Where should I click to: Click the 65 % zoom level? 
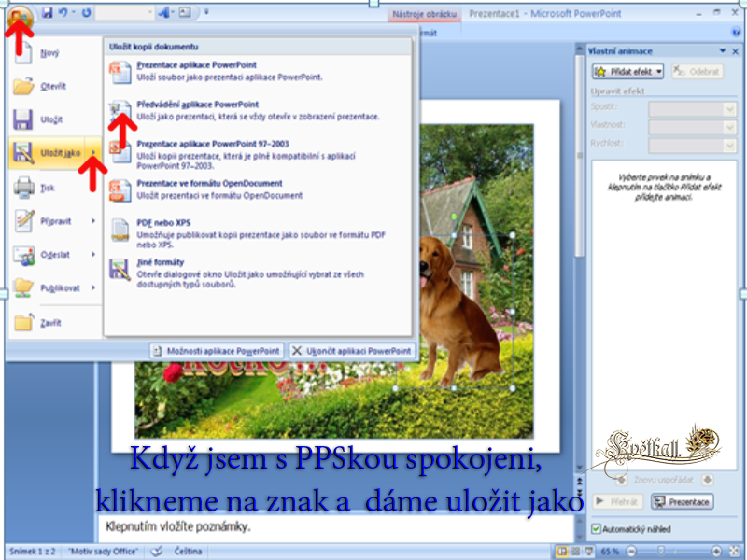[610, 552]
